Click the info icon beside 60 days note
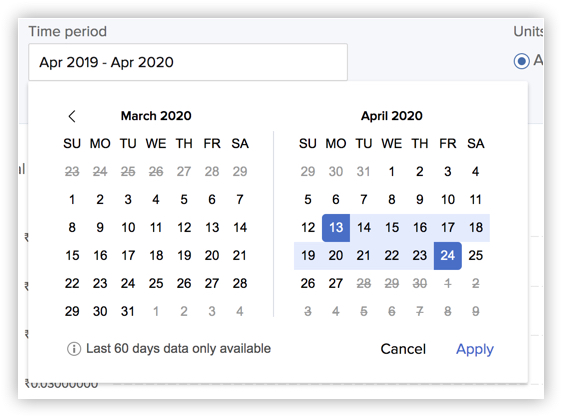 (74, 349)
